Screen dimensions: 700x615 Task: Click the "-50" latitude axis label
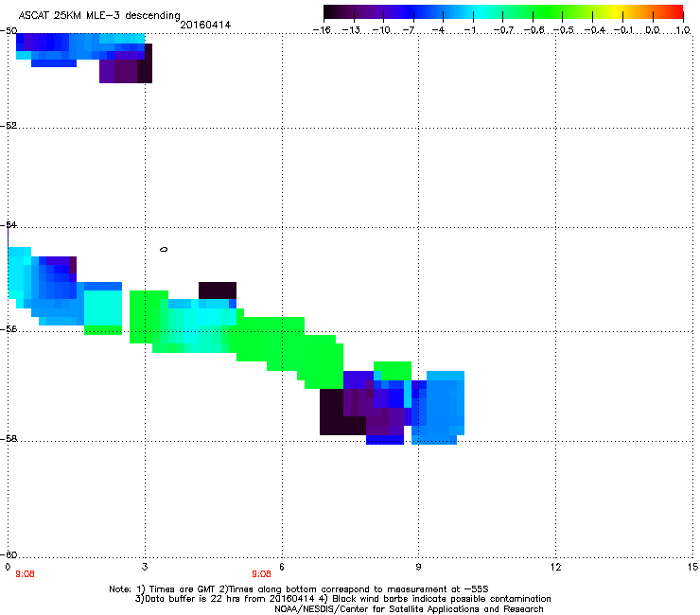pyautogui.click(x=9, y=31)
